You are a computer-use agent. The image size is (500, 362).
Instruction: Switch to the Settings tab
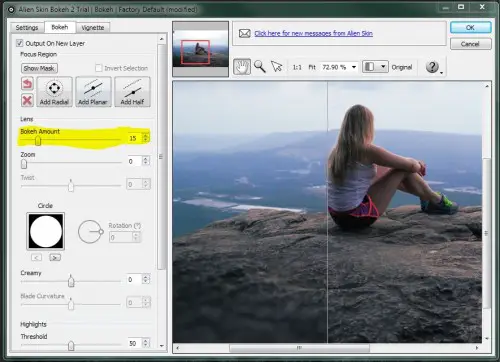tap(27, 28)
